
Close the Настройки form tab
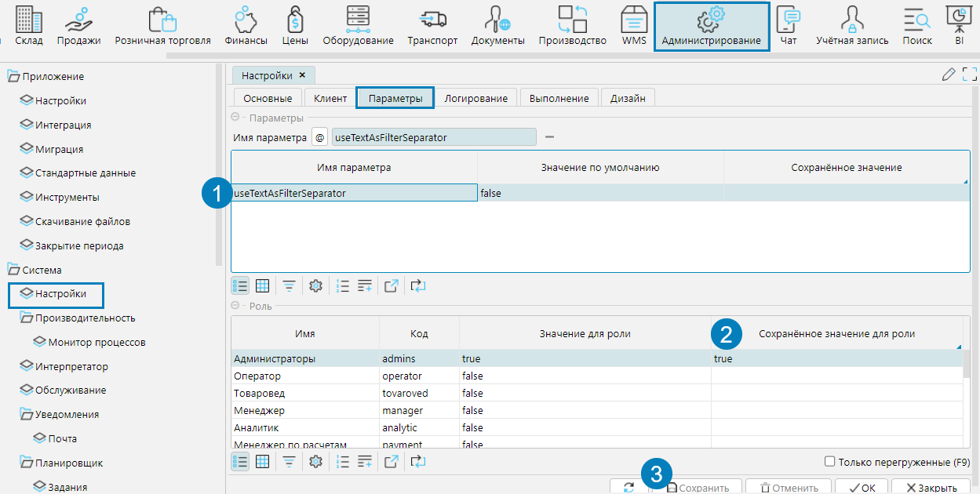302,75
